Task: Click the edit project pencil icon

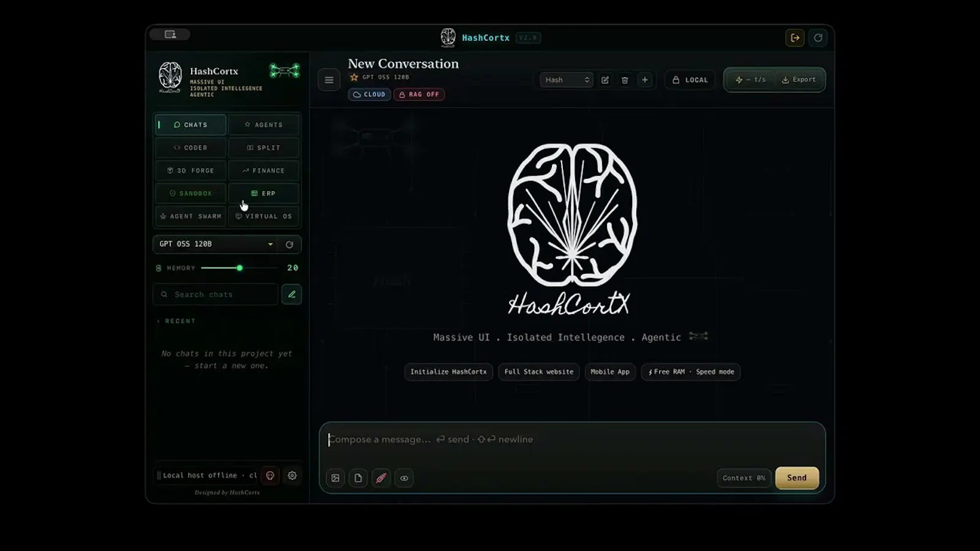Action: (605, 80)
